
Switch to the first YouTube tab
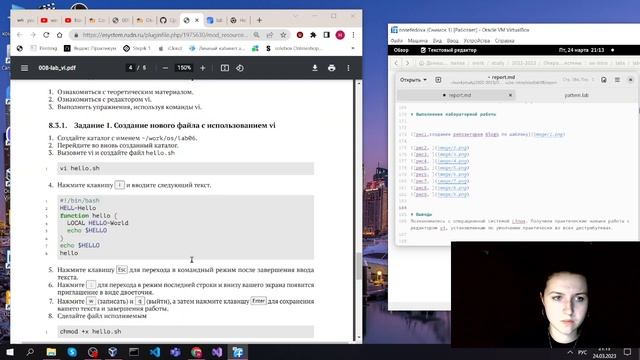pos(48,20)
